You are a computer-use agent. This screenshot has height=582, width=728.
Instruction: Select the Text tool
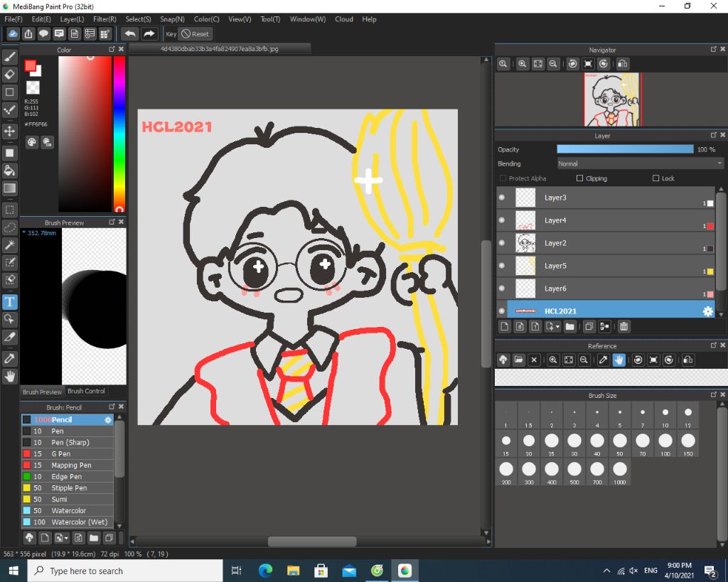10,302
